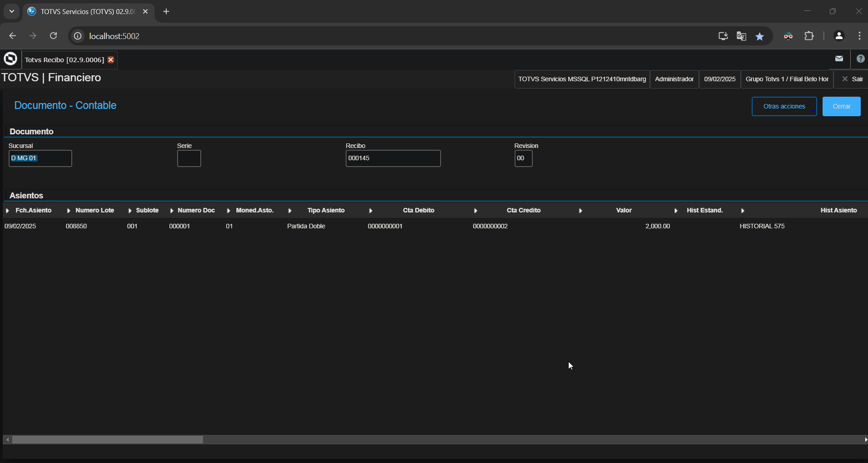Select the Partida Doble cell
This screenshot has width=868, height=463.
pos(306,226)
